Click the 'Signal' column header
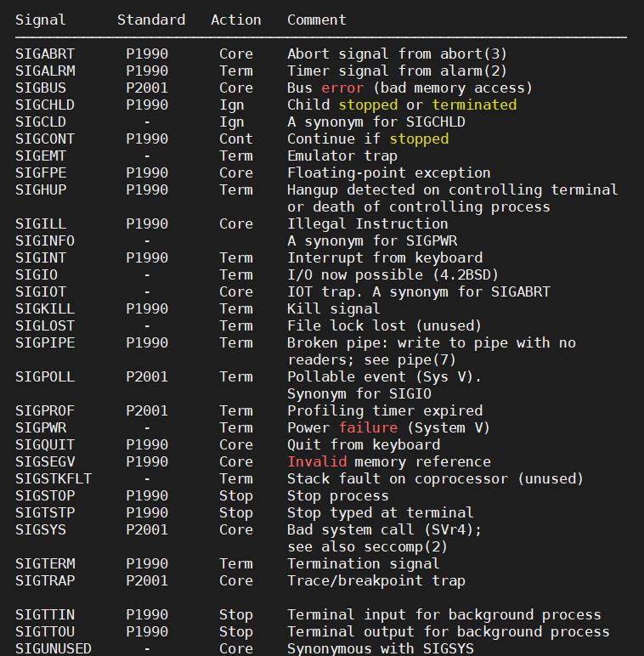 [x=41, y=20]
